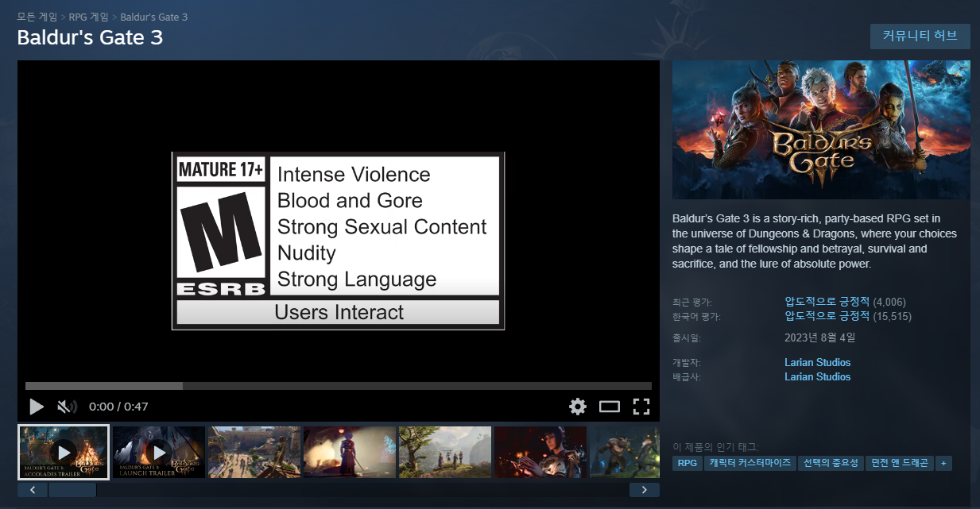The height and width of the screenshot is (509, 980).
Task: Expand more tags with plus button
Action: [943, 463]
